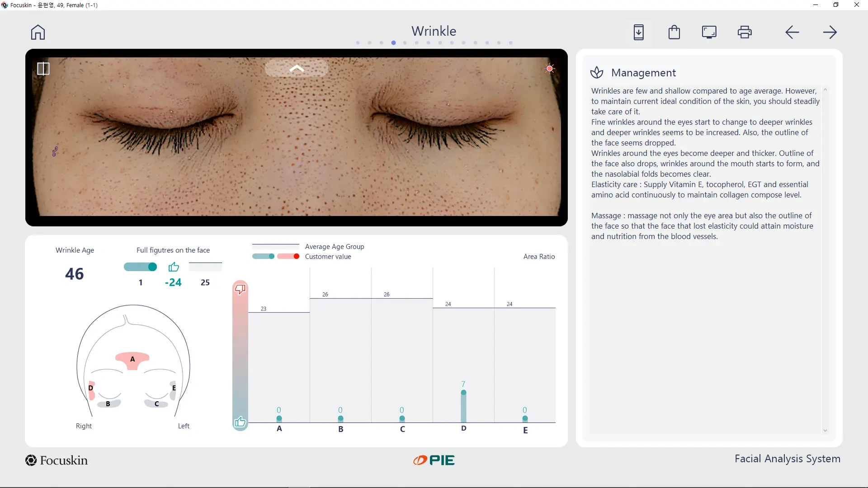
Task: Select region D on face diagram
Action: click(91, 389)
